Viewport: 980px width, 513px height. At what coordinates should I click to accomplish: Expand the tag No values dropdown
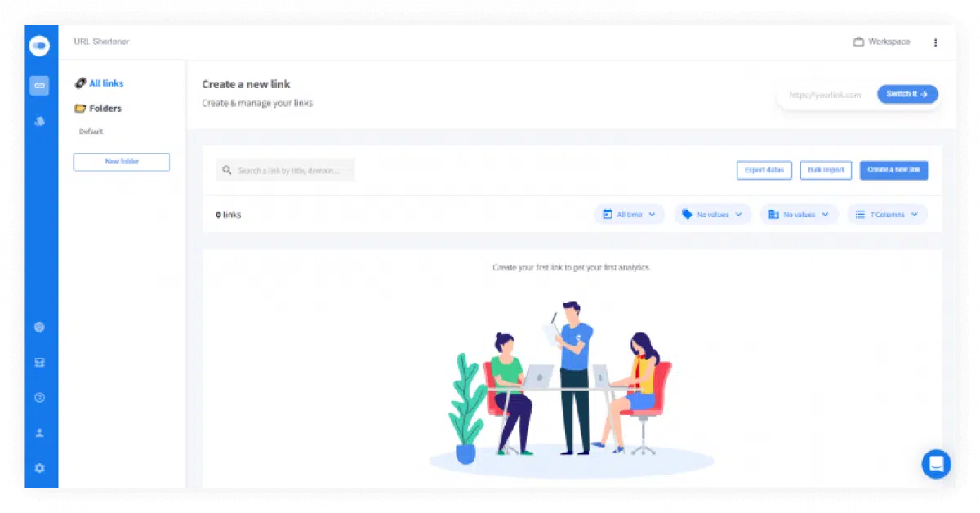(712, 215)
